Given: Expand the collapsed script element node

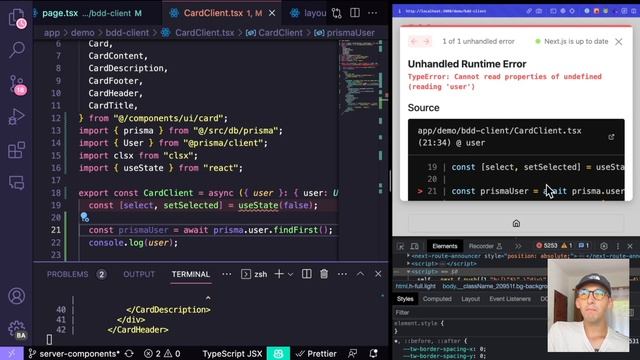Looking at the screenshot, I should point(408,264).
